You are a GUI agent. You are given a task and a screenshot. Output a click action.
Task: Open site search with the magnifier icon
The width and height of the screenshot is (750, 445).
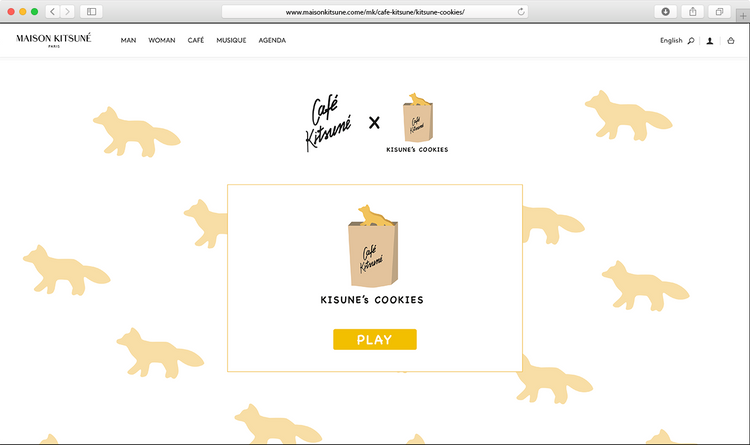coord(691,41)
